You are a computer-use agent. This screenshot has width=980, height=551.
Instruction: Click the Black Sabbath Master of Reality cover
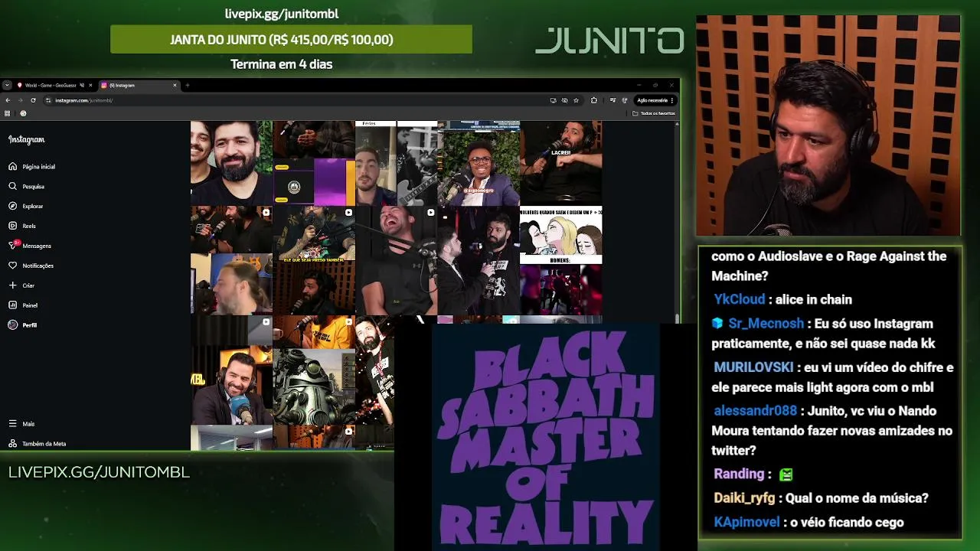tap(545, 436)
